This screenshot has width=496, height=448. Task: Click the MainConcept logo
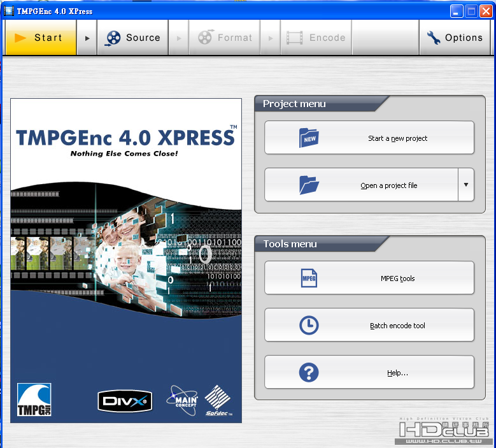tap(183, 400)
